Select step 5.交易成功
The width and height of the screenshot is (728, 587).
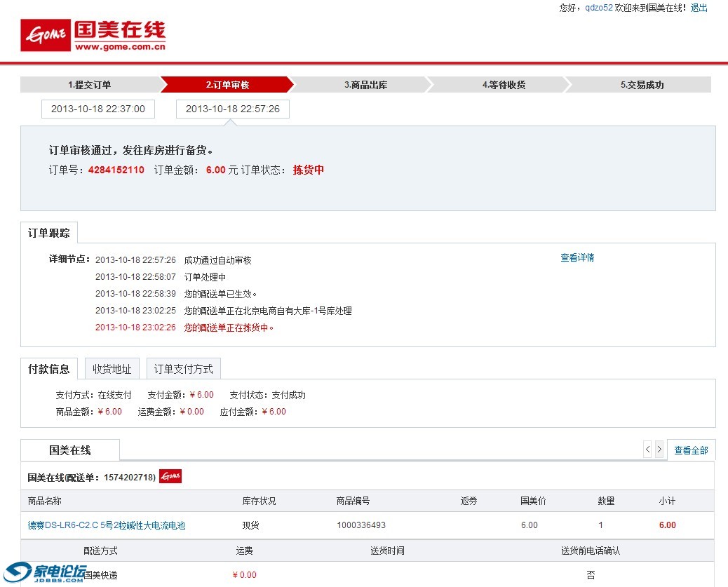pos(642,85)
